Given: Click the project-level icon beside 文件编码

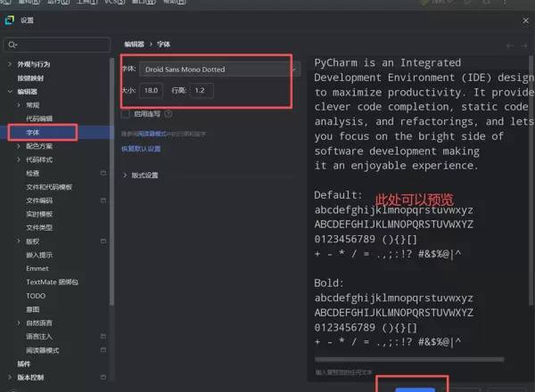Looking at the screenshot, I should coord(103,200).
